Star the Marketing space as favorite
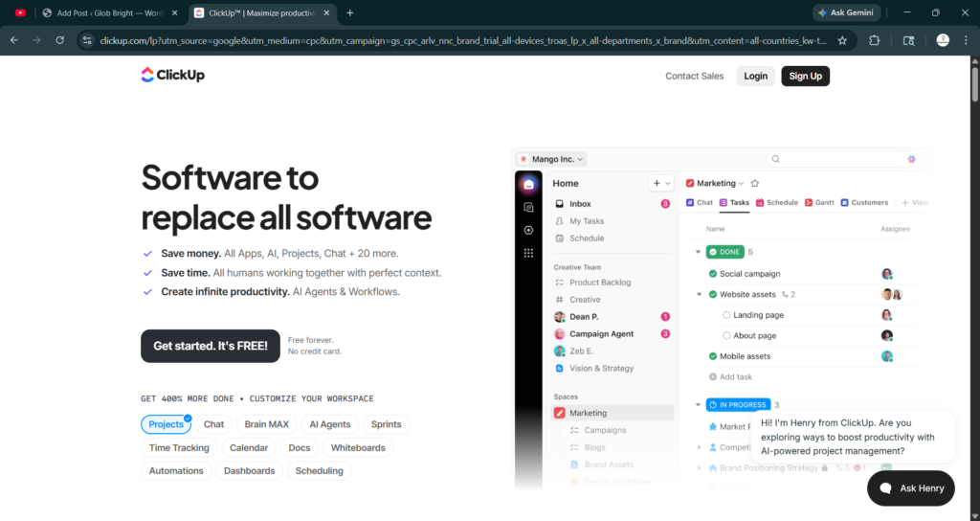980x521 pixels. pyautogui.click(x=755, y=183)
